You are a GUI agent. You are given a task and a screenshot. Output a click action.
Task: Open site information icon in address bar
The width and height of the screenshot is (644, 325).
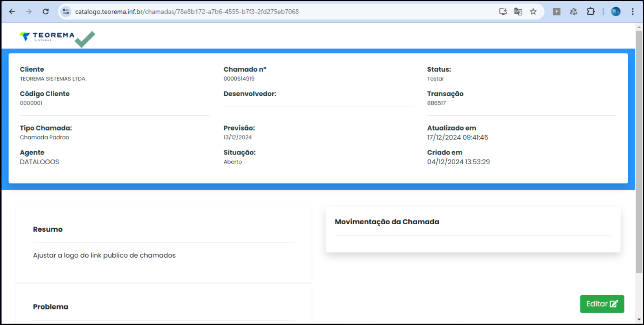tap(66, 12)
